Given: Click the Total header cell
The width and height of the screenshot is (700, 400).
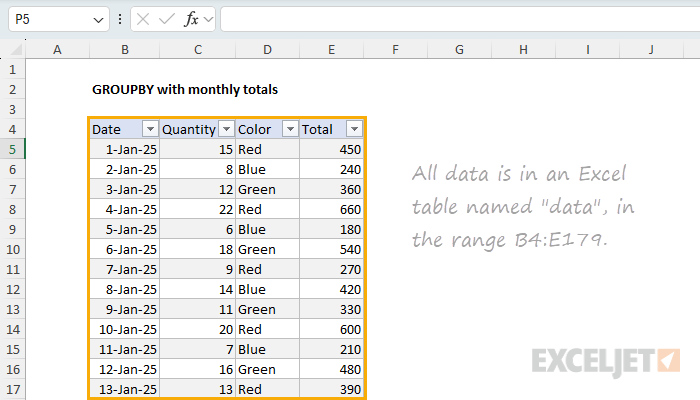Looking at the screenshot, I should click(331, 129).
